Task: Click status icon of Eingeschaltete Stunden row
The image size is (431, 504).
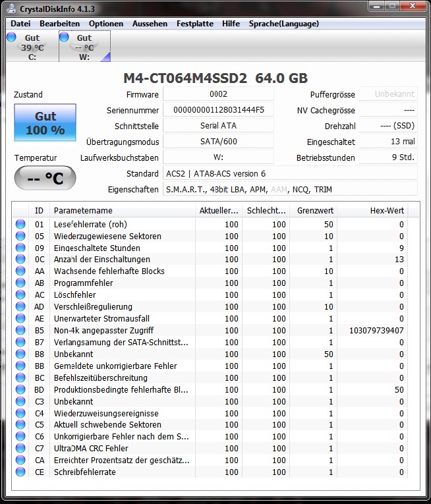Action: pos(20,248)
